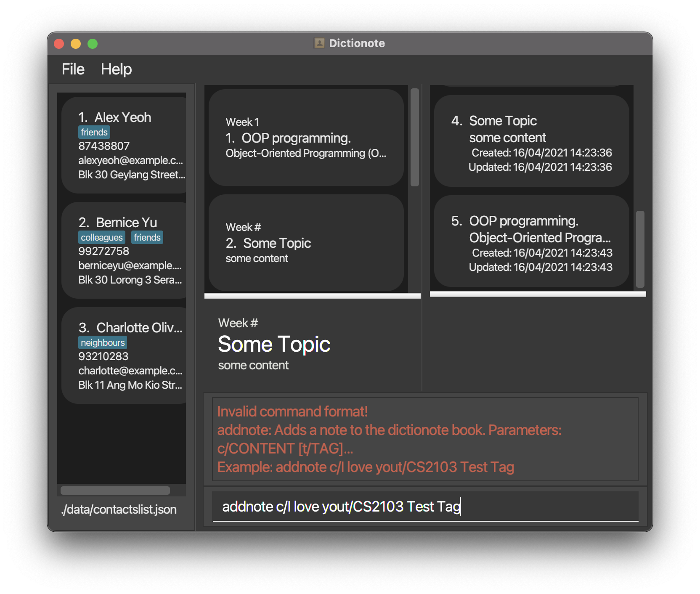
Task: Click the charlotte@example.c... email
Action: [x=130, y=371]
